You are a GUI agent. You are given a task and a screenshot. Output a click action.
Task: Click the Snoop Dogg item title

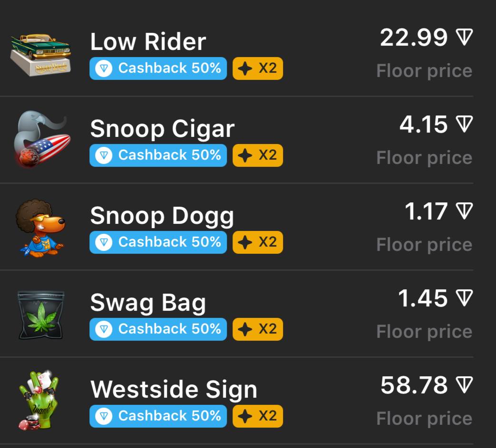(x=162, y=216)
